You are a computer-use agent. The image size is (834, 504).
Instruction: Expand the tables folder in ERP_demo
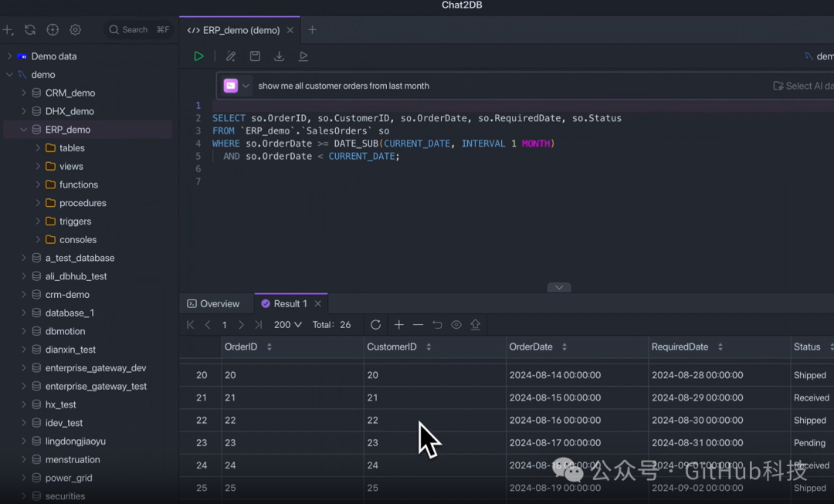pyautogui.click(x=38, y=148)
